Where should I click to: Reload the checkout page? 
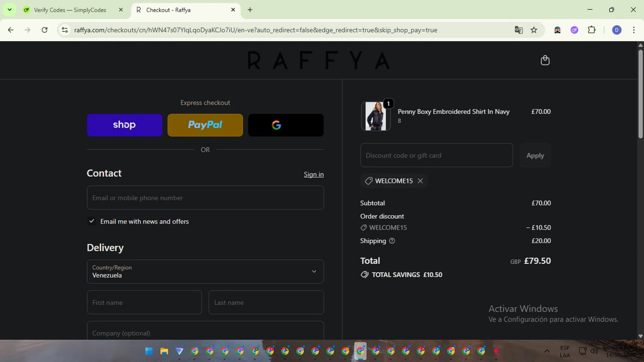45,30
